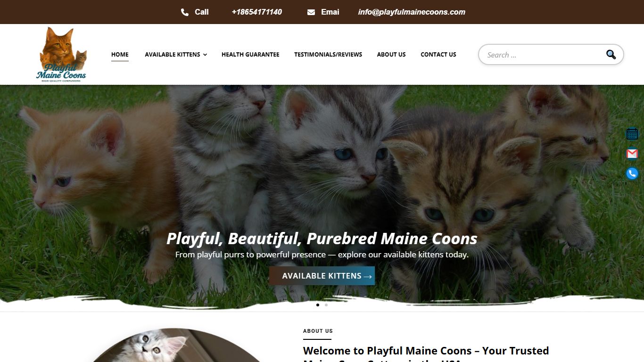Expand the Available Kittens menu chevron
Screen dimensions: 644x362
(x=205, y=55)
